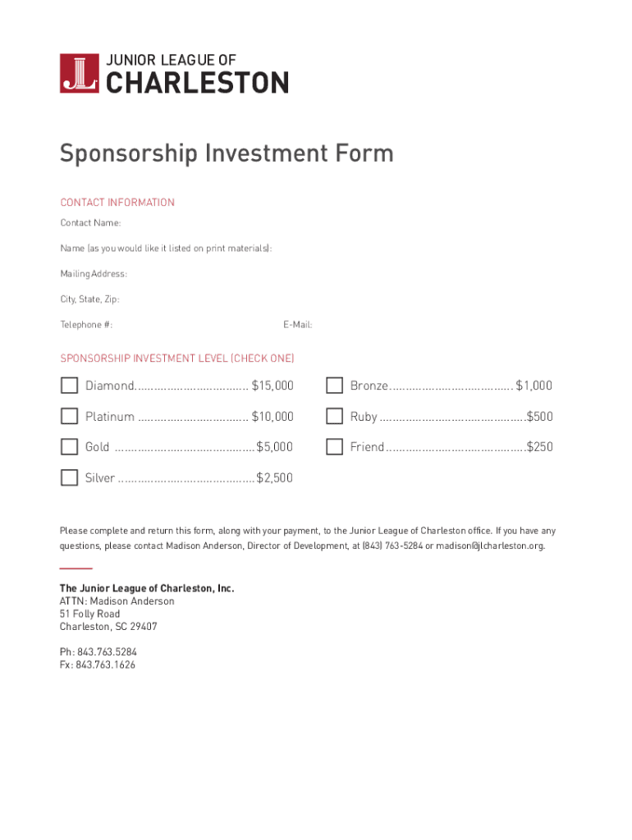
Task: Click the City, State, Zip field
Action: (x=328, y=299)
